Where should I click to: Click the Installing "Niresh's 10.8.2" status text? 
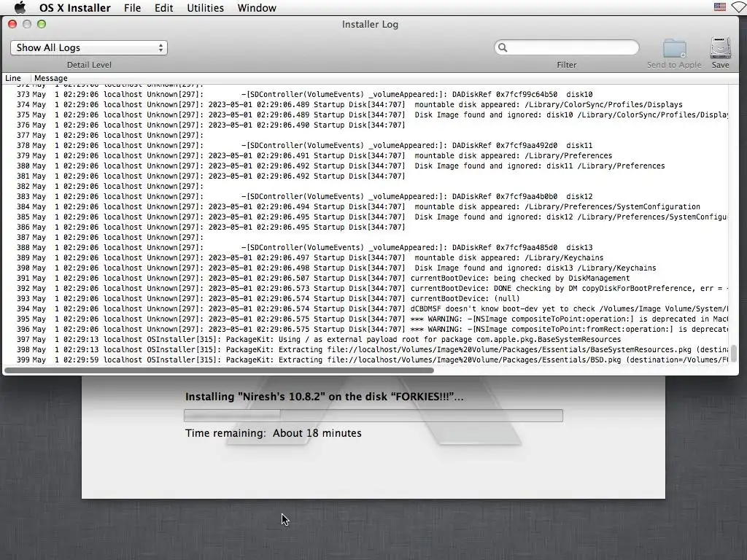point(324,397)
